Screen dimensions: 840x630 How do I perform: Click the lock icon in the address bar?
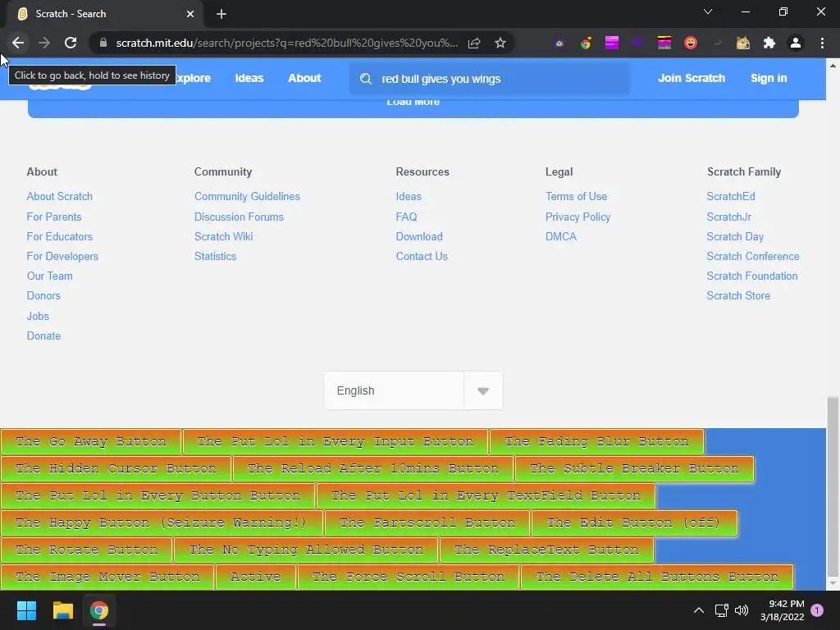tap(103, 43)
